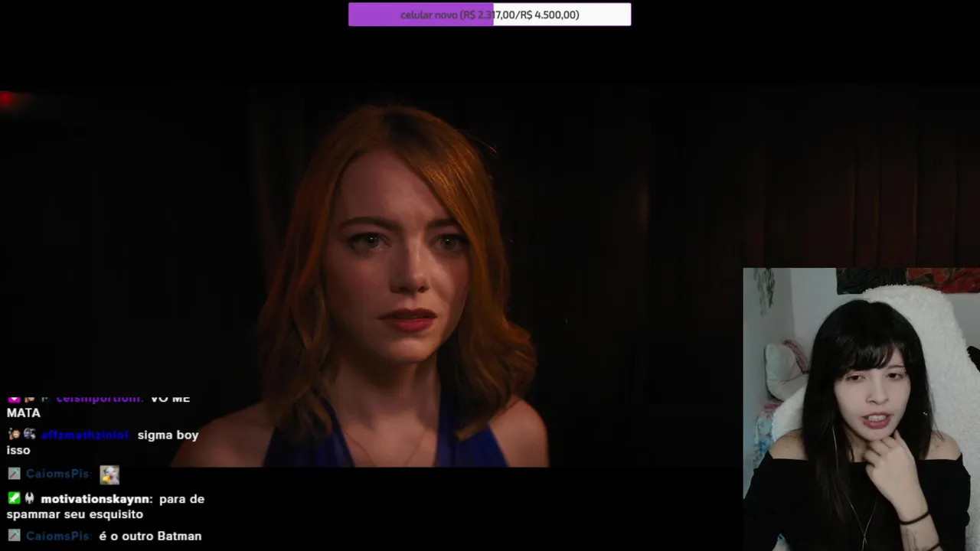
Task: Click the 'para de spammar seu esquisito' message
Action: click(106, 507)
